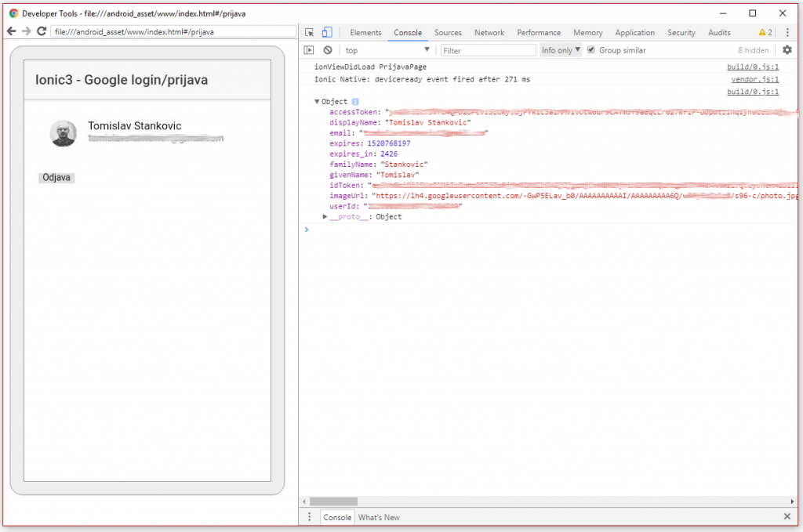Open the drawer three-dot menu icon

(310, 517)
